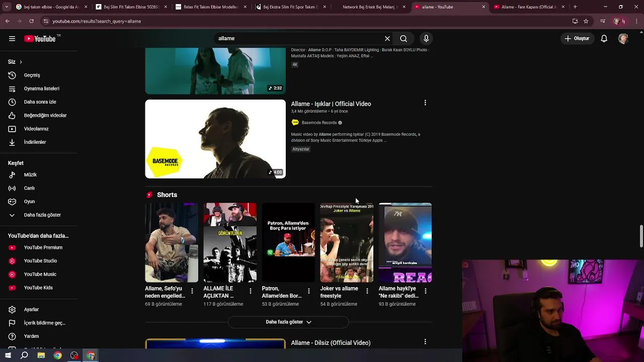Open File Explorer from taskbar
The height and width of the screenshot is (362, 644).
point(41,355)
